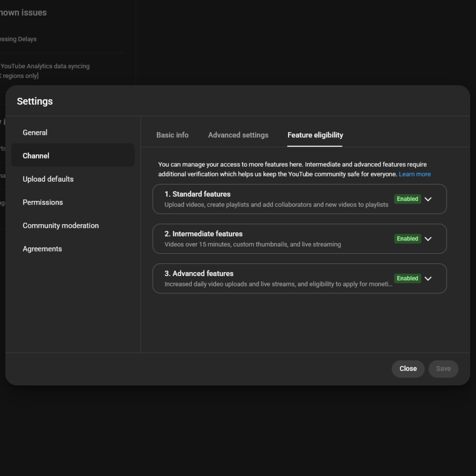Open the Permissions settings section
This screenshot has height=476, width=476.
pos(43,202)
